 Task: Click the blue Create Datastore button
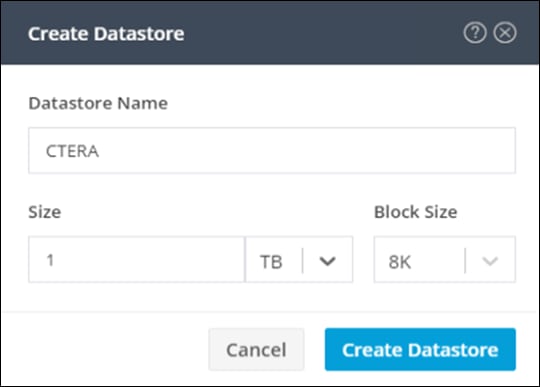[x=420, y=349]
